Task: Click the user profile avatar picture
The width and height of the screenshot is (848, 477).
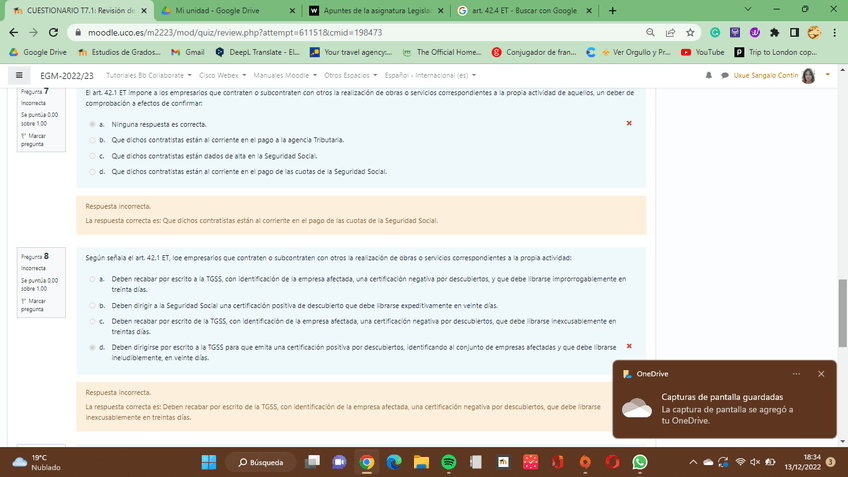Action: tap(809, 76)
